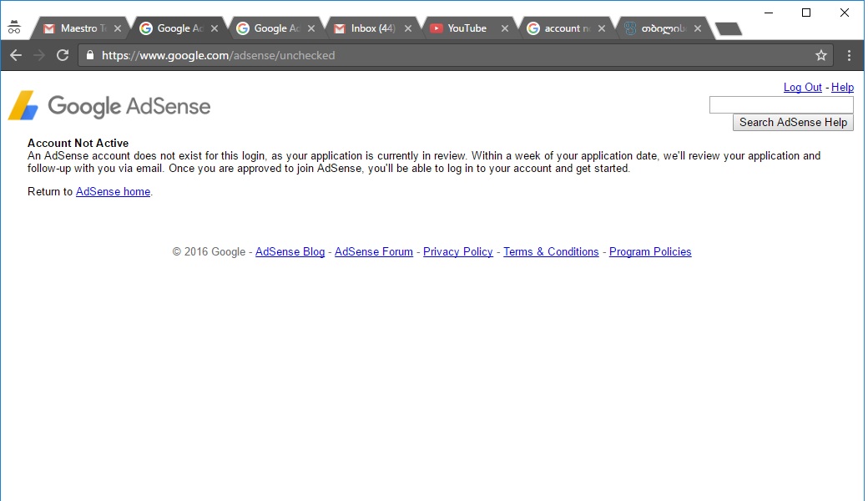Open a new tab
868x501 pixels.
coord(729,28)
